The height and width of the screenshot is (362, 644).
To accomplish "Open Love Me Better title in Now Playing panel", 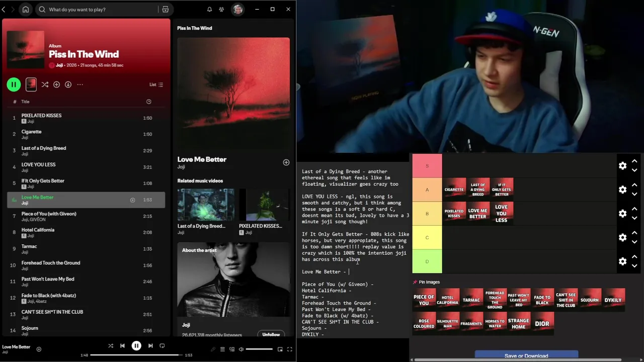I will (202, 159).
